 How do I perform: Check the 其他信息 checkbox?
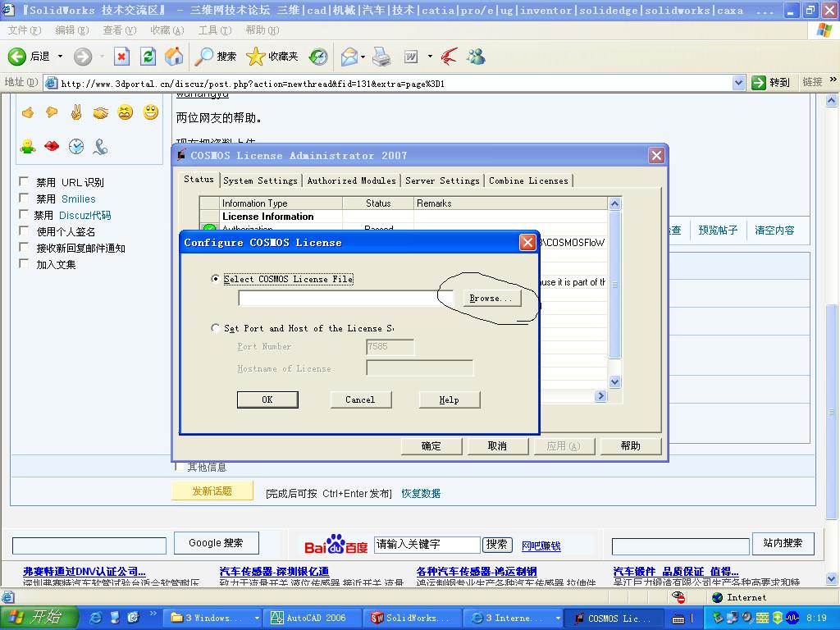tap(180, 467)
